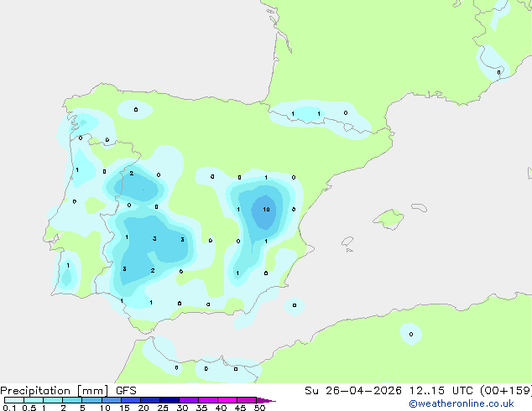Click the "GFS" model label
Image resolution: width=532 pixels, height=411 pixels.
point(126,391)
